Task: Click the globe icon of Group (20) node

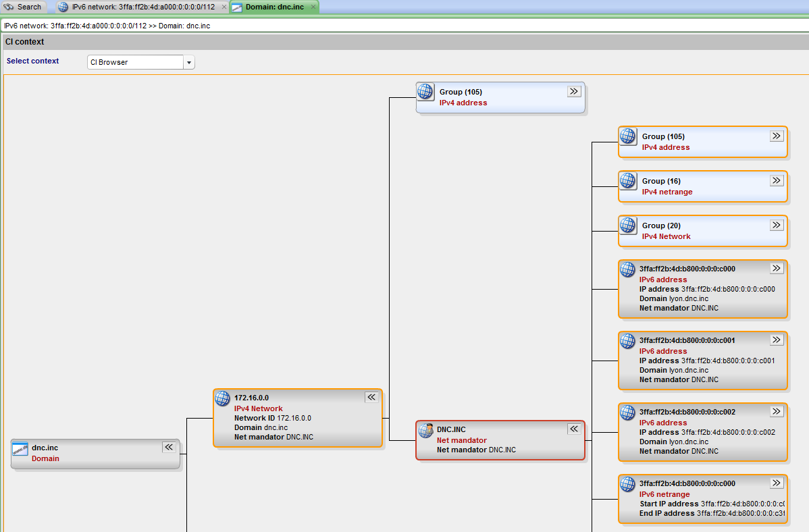Action: point(628,225)
